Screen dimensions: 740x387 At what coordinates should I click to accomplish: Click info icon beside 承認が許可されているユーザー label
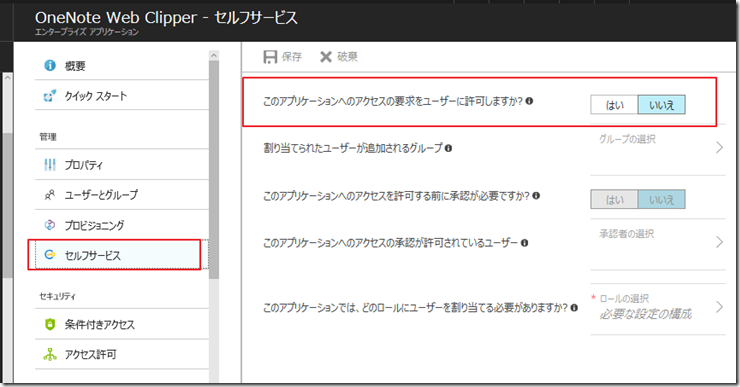(x=524, y=243)
